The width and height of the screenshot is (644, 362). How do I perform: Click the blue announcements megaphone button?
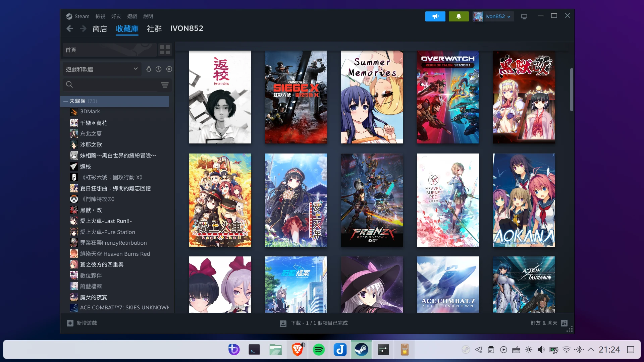pos(435,16)
